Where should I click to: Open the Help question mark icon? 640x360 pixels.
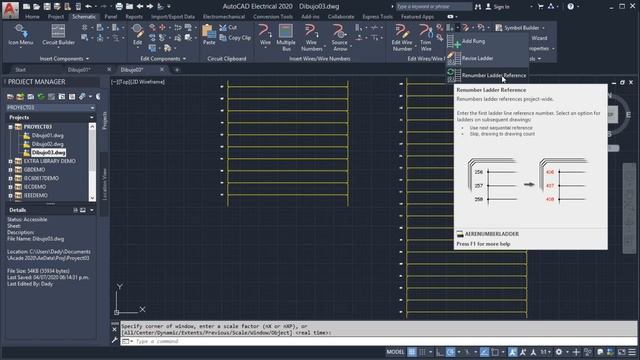(x=571, y=7)
